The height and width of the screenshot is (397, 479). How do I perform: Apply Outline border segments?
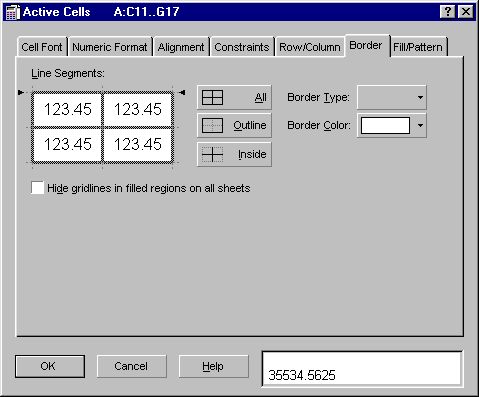click(234, 125)
